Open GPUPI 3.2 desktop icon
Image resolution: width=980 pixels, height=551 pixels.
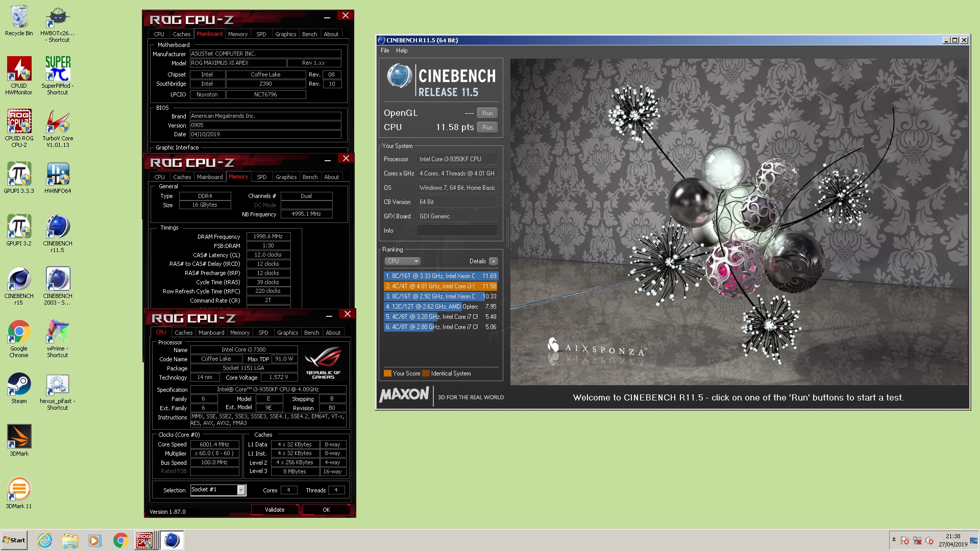19,230
